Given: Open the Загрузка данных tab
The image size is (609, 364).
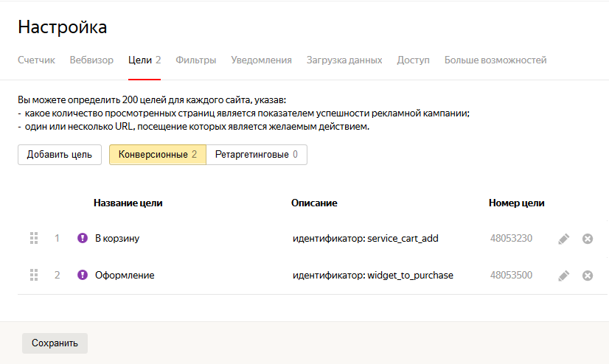Looking at the screenshot, I should 344,60.
